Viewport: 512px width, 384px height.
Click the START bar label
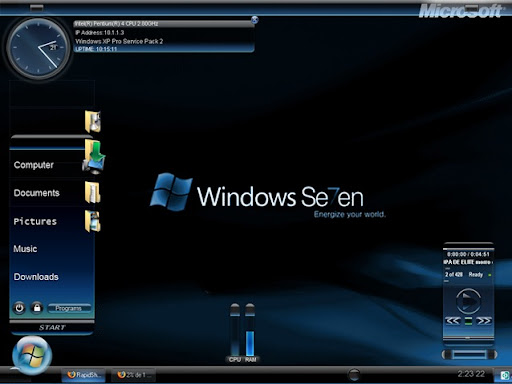pyautogui.click(x=52, y=328)
